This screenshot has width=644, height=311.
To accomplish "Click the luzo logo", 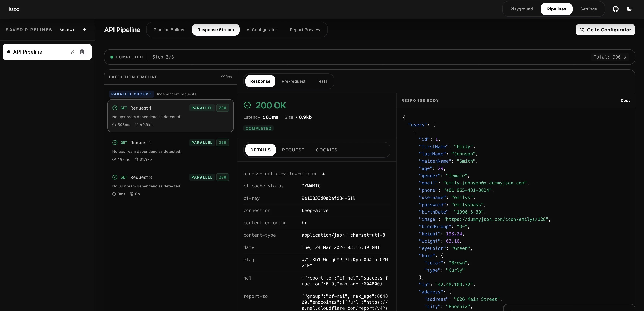I will (x=14, y=9).
